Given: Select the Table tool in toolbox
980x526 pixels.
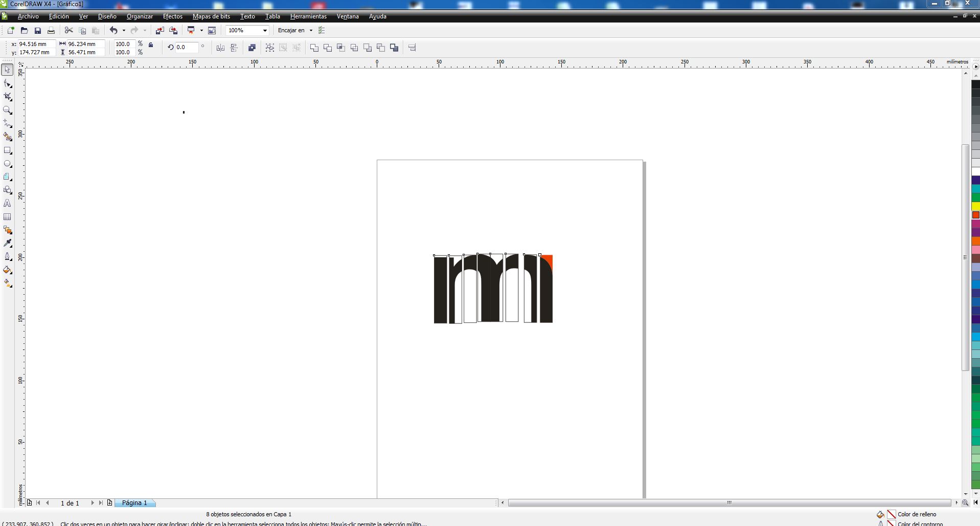Looking at the screenshot, I should point(7,217).
